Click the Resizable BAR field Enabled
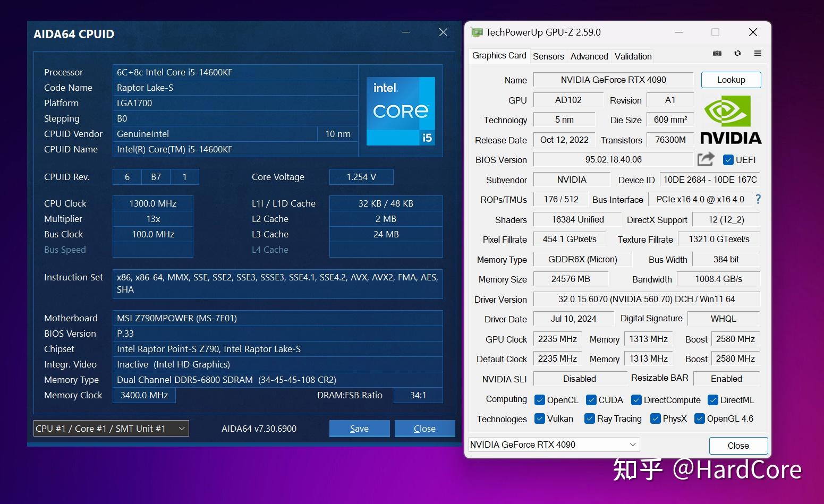824x504 pixels. (726, 379)
